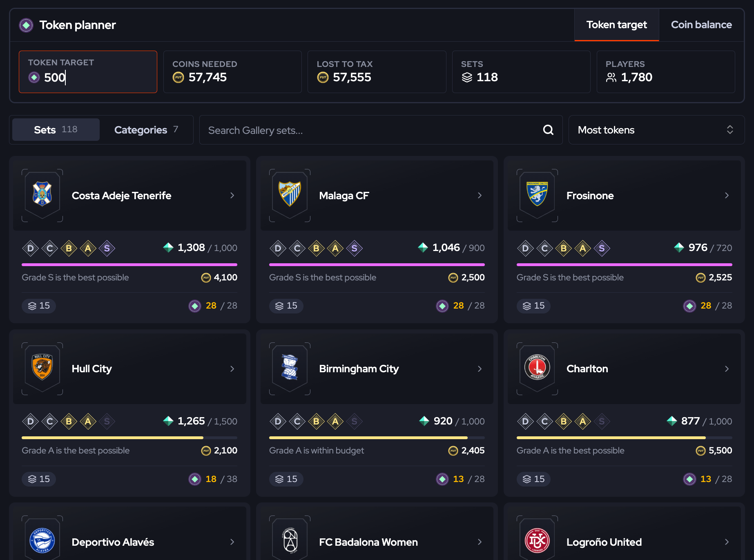Expand Costa Adeje Tenerife with its chevron
The height and width of the screenshot is (560, 754).
pyautogui.click(x=232, y=196)
